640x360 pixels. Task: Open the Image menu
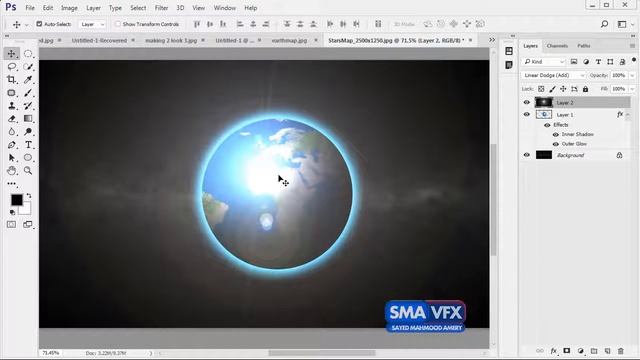click(69, 8)
